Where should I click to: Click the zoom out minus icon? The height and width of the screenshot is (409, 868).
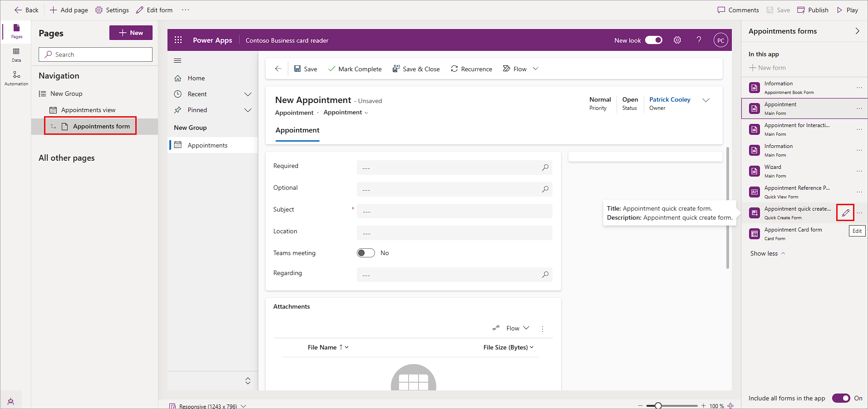tap(641, 405)
